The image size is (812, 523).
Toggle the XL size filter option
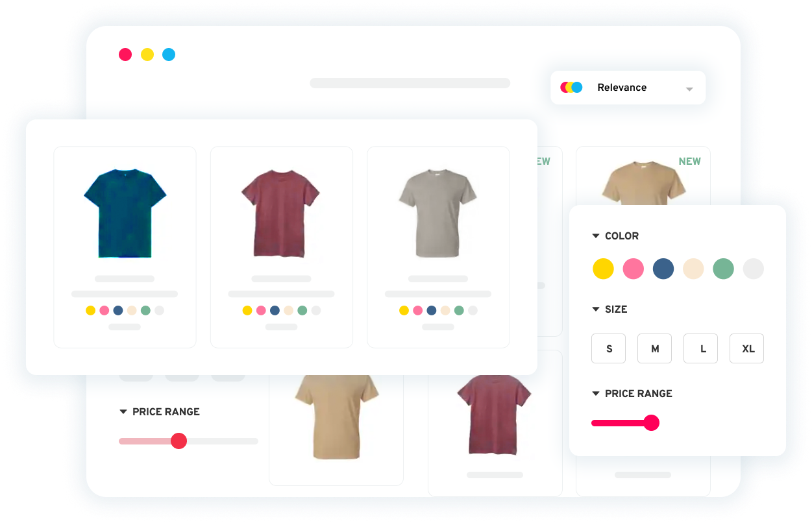(x=746, y=348)
